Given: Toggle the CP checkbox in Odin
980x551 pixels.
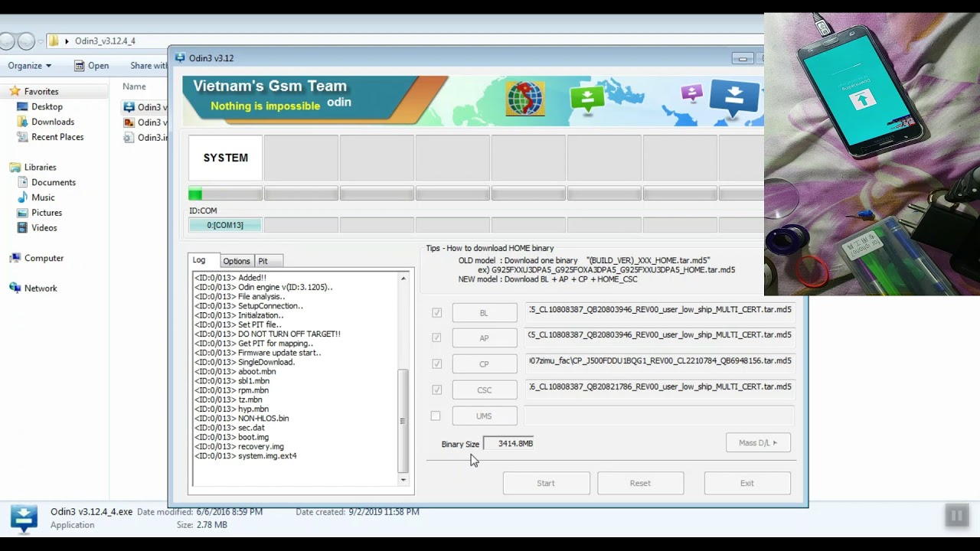Looking at the screenshot, I should pyautogui.click(x=436, y=364).
